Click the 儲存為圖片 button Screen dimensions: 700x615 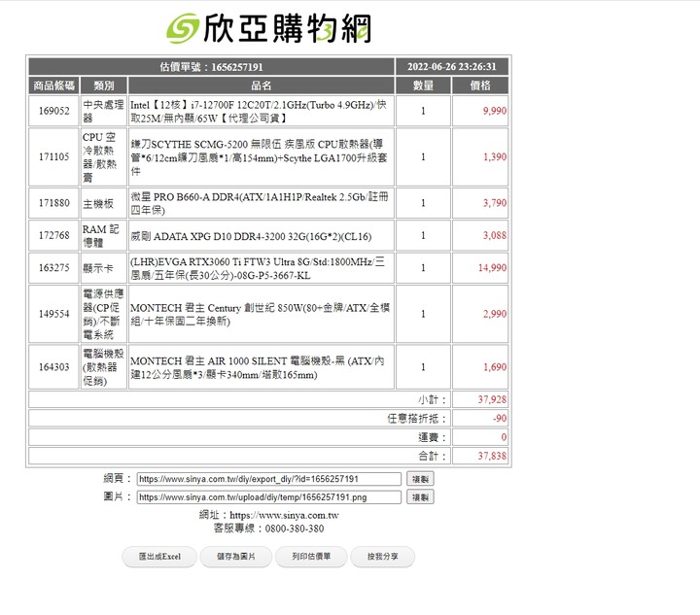pos(235,556)
